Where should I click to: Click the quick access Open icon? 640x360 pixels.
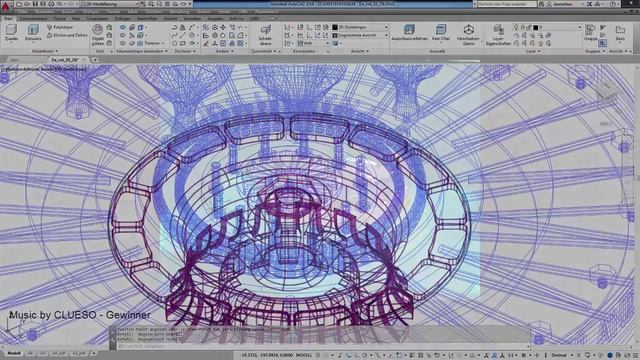tap(28, 4)
